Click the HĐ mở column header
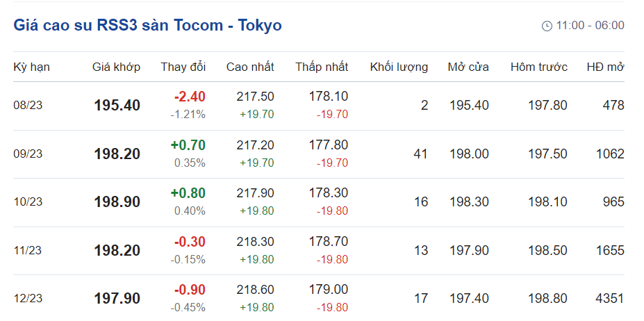This screenshot has width=644, height=321. point(605,67)
